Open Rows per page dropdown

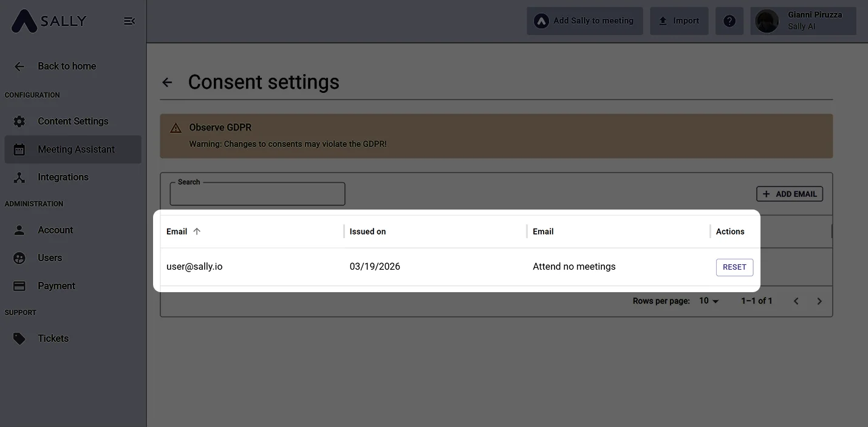(x=708, y=301)
